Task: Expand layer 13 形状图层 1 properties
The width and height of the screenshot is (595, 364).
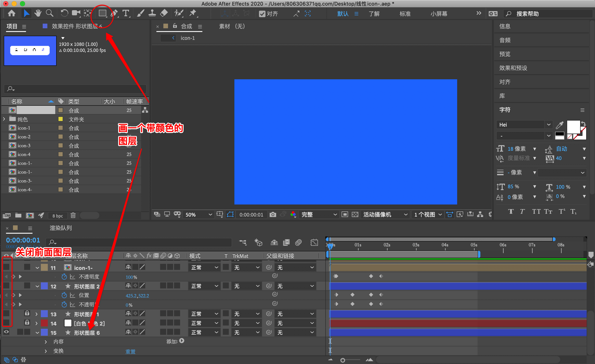Action: pyautogui.click(x=36, y=314)
